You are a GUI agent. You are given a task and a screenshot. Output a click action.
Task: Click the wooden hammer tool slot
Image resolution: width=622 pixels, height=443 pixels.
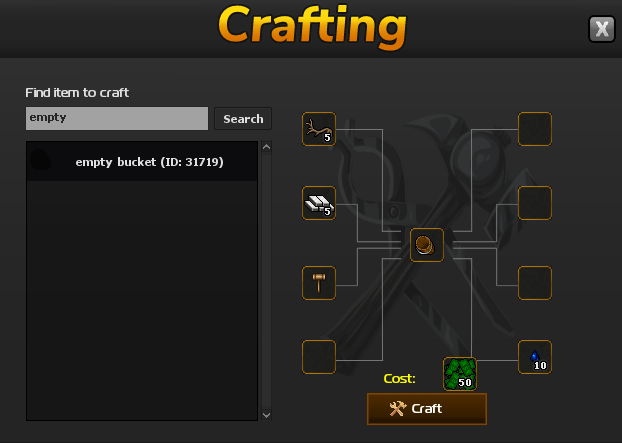click(x=319, y=283)
